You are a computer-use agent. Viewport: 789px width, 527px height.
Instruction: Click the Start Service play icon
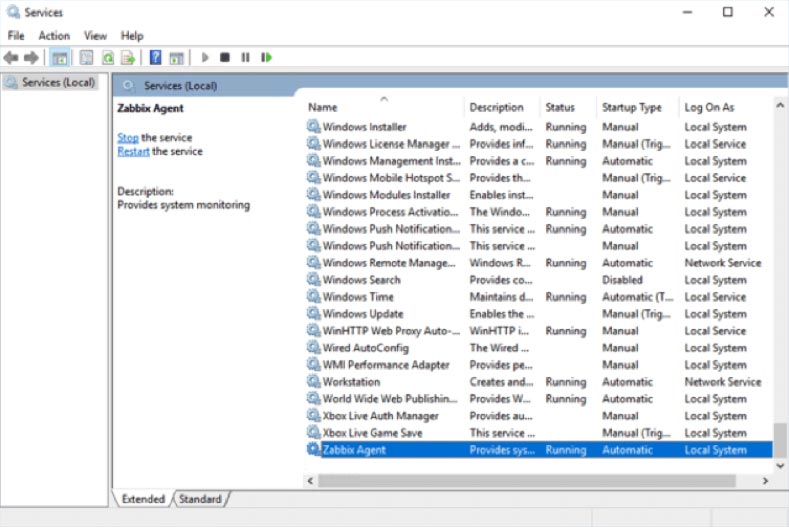[x=205, y=57]
